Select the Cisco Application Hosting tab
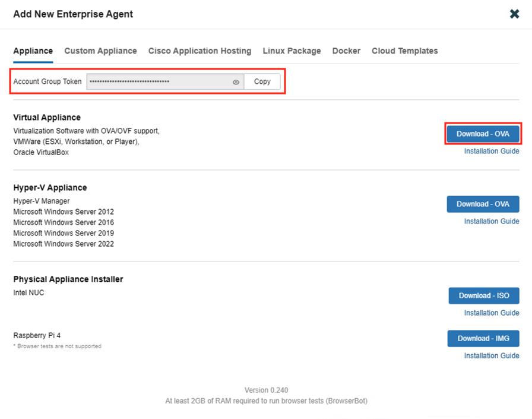 (199, 51)
